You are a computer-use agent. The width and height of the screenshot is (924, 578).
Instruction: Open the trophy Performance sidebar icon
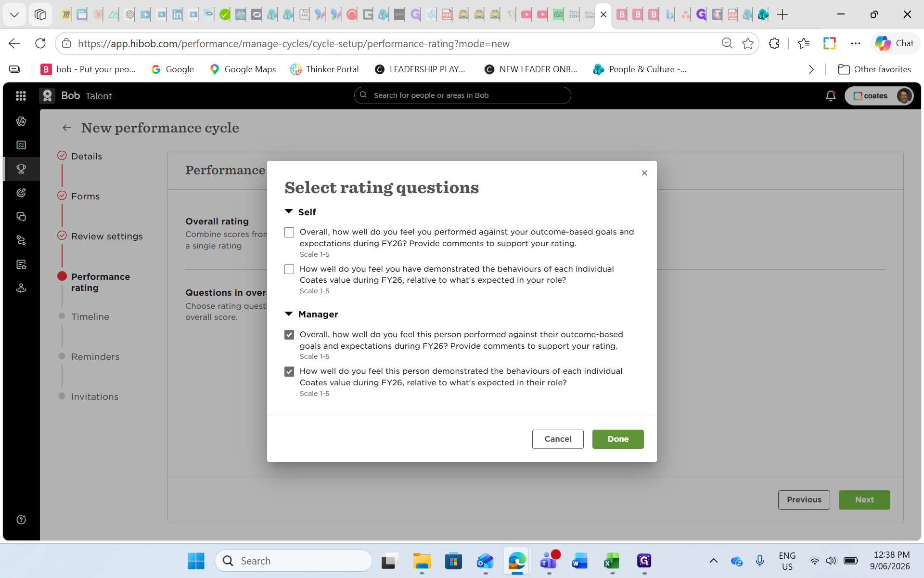click(x=21, y=169)
